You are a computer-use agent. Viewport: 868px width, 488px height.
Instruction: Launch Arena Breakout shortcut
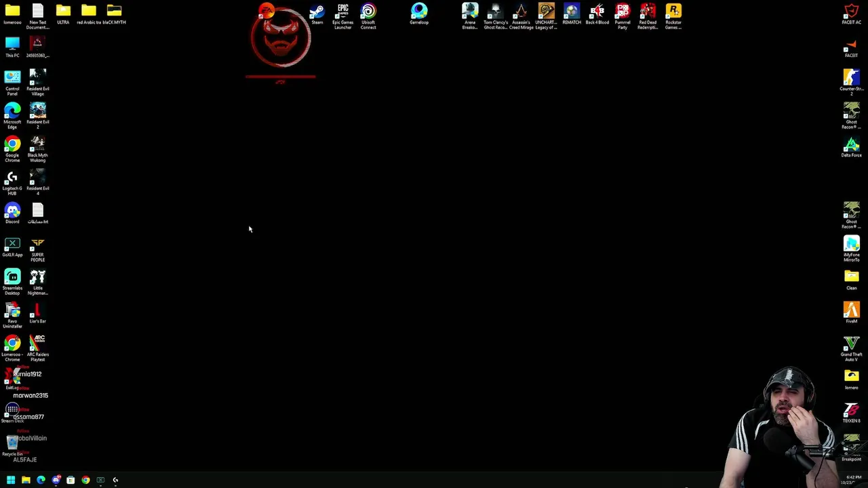470,16
